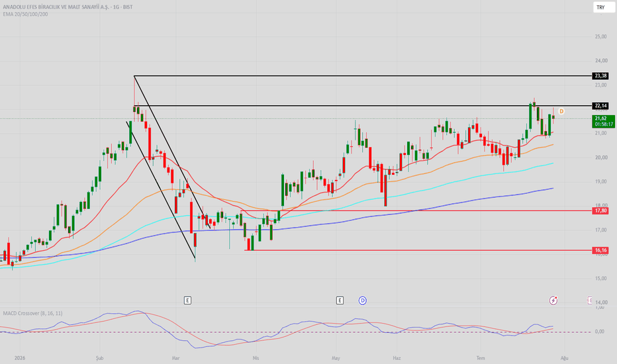The image size is (617, 364).
Task: Select the MACD Crossover (8, 16, 11) legend
Action: [x=32, y=313]
